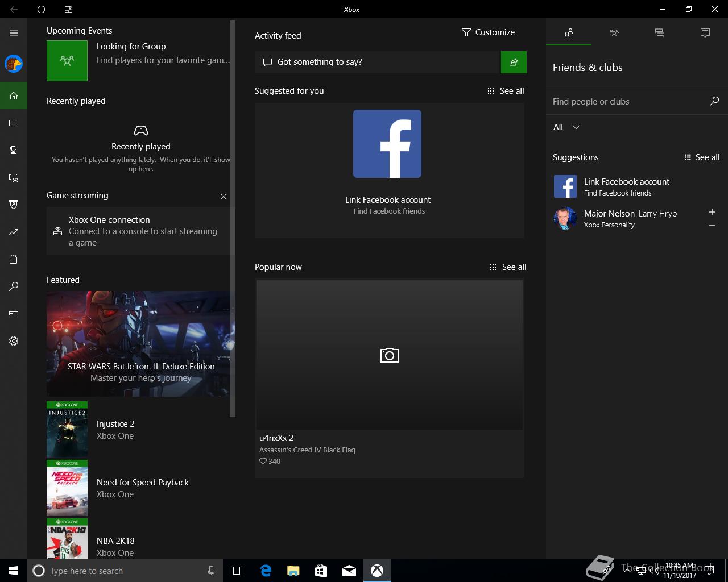This screenshot has width=728, height=582.
Task: Click Customize activity feed filter
Action: pos(488,32)
